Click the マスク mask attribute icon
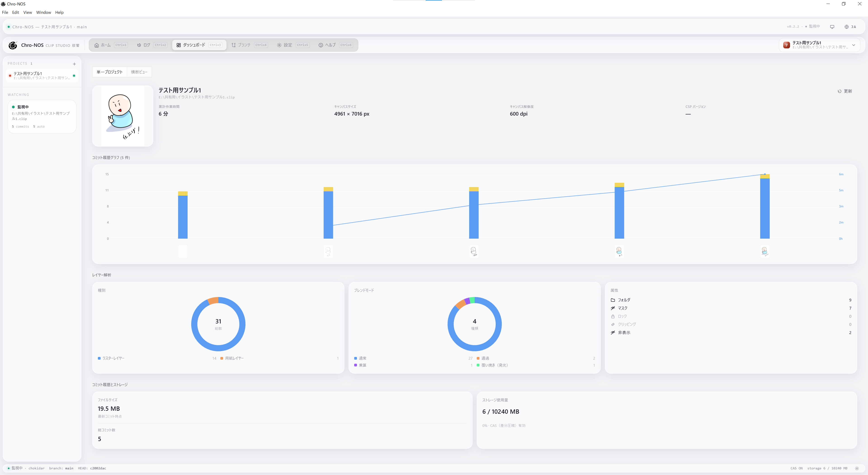Image resolution: width=868 pixels, height=475 pixels. pos(613,308)
